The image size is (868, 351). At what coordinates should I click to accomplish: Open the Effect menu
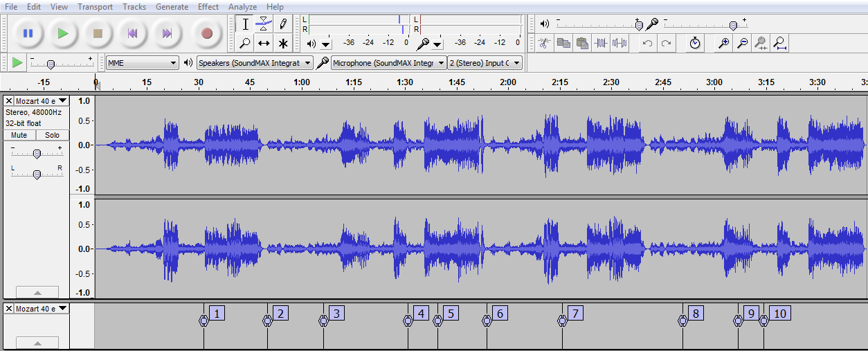pos(208,7)
